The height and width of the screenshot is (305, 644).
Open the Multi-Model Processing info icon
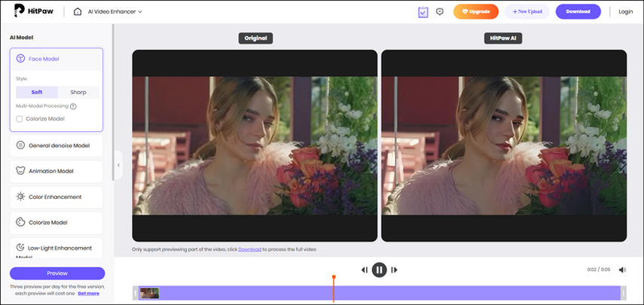(x=73, y=106)
